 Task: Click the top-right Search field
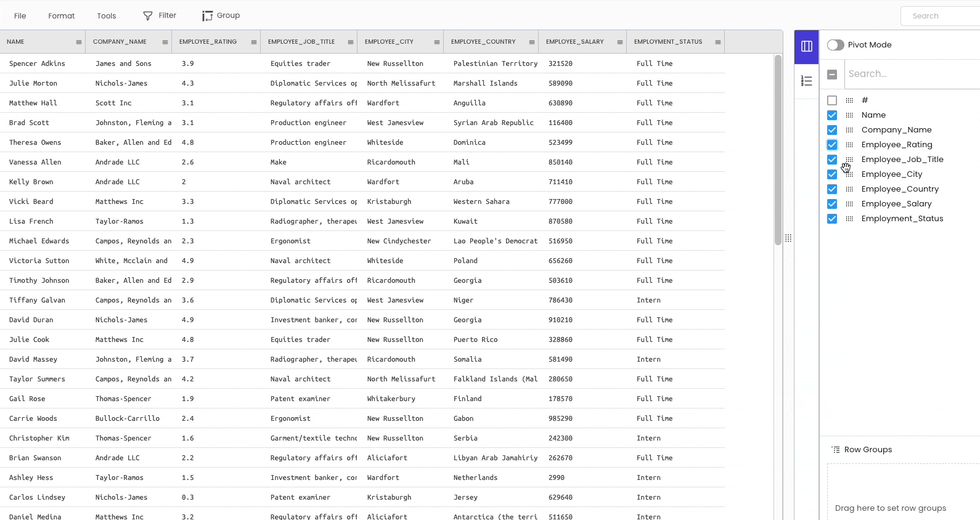(x=941, y=16)
